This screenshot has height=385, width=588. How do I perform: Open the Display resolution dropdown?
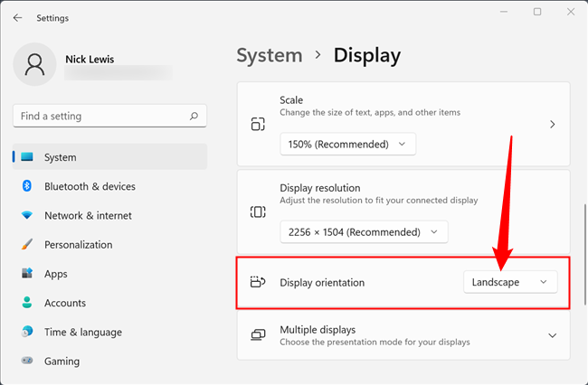[x=364, y=232]
